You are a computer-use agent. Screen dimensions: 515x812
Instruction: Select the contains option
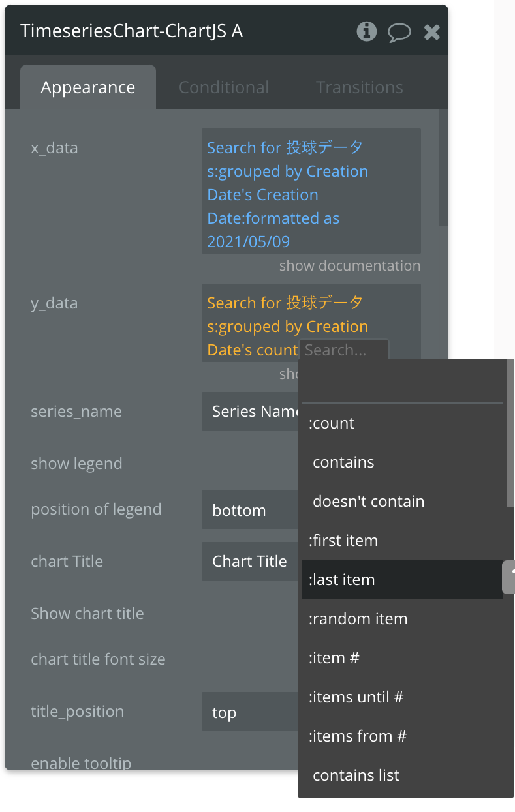(343, 462)
